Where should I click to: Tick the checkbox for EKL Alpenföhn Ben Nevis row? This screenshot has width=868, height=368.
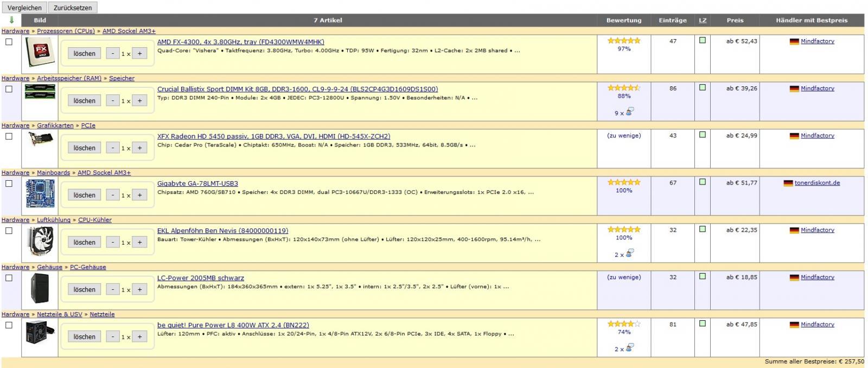point(9,231)
